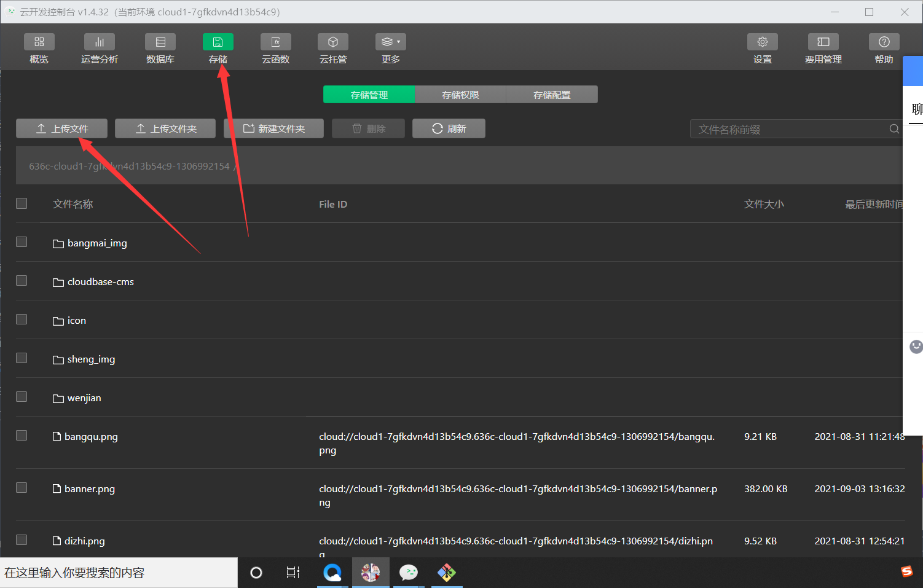Open the wenjian folder
The image size is (923, 588).
point(84,398)
